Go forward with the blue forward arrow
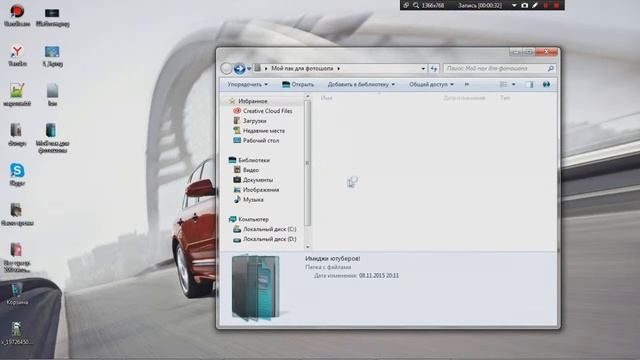This screenshot has width=640, height=360. tap(240, 69)
